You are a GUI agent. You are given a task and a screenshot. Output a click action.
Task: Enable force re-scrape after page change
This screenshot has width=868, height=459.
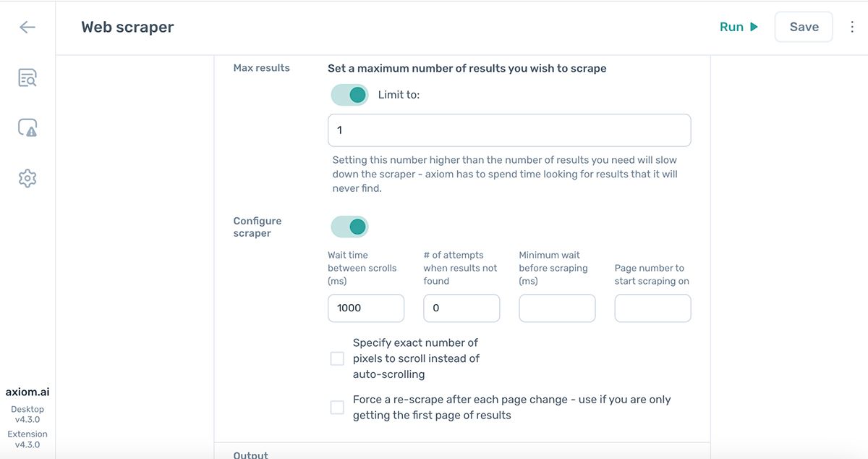tap(337, 407)
